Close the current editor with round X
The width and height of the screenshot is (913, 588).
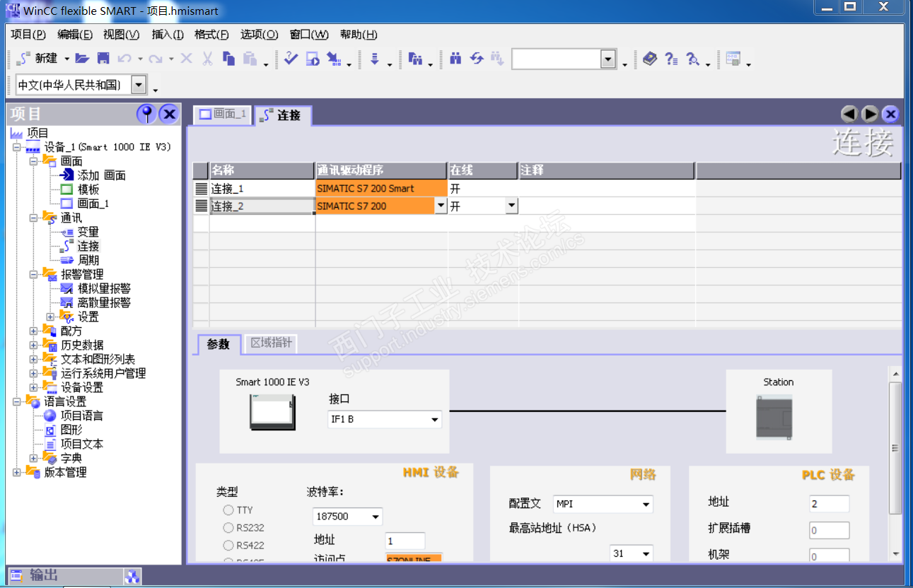pos(890,114)
